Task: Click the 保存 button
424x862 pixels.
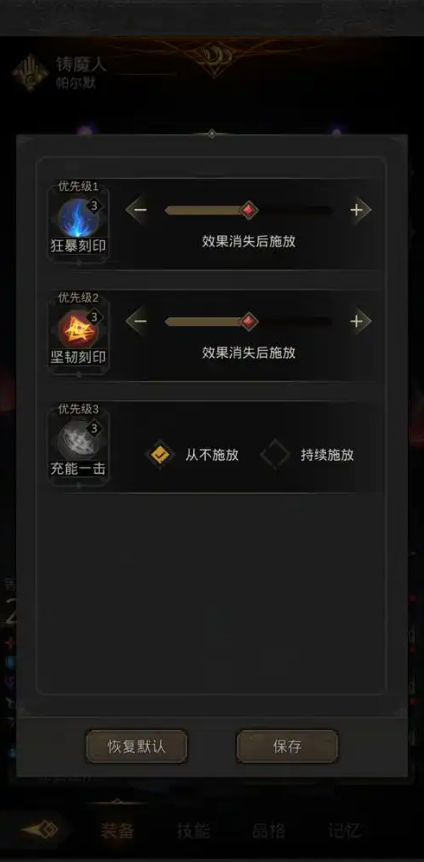Action: pos(287,747)
